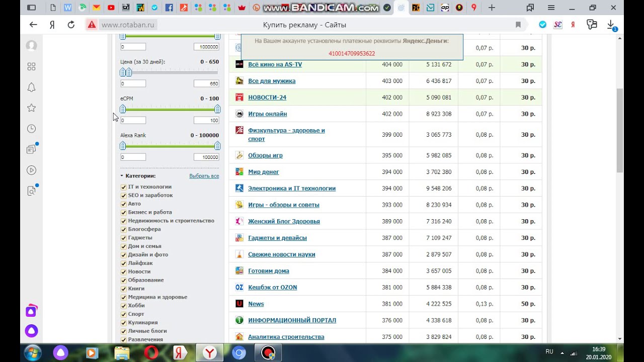Viewport: 644px width, 362px height.
Task: Uncheck the 'Гаджеты' category
Action: pos(123,237)
